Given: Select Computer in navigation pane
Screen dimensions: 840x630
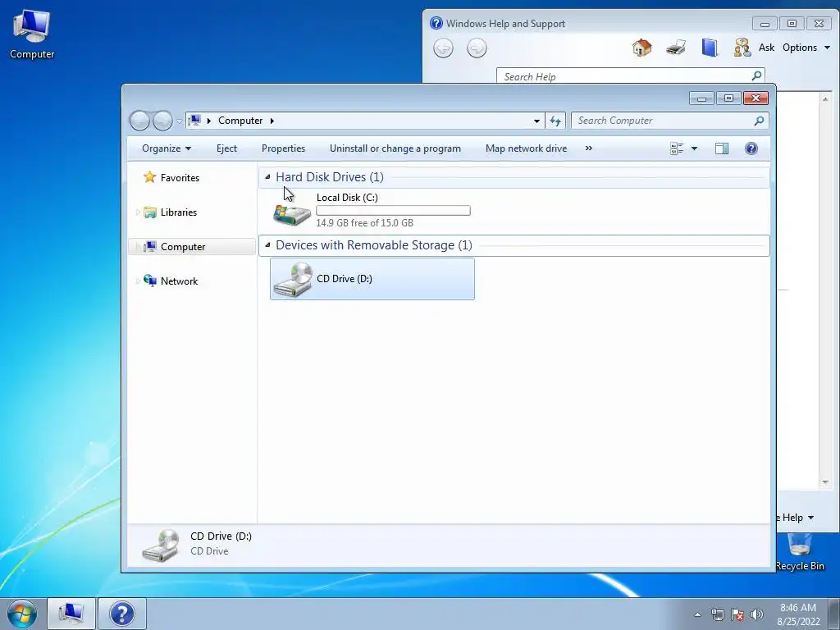Looking at the screenshot, I should (192, 246).
